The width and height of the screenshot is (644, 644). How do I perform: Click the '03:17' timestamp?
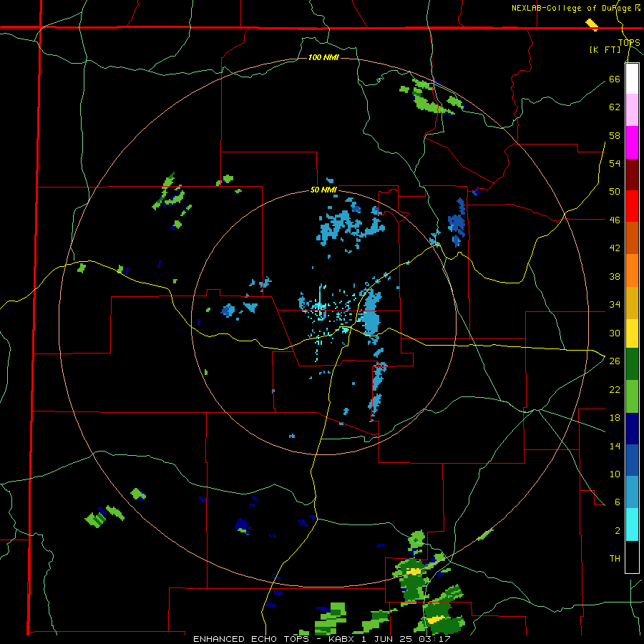click(x=434, y=639)
